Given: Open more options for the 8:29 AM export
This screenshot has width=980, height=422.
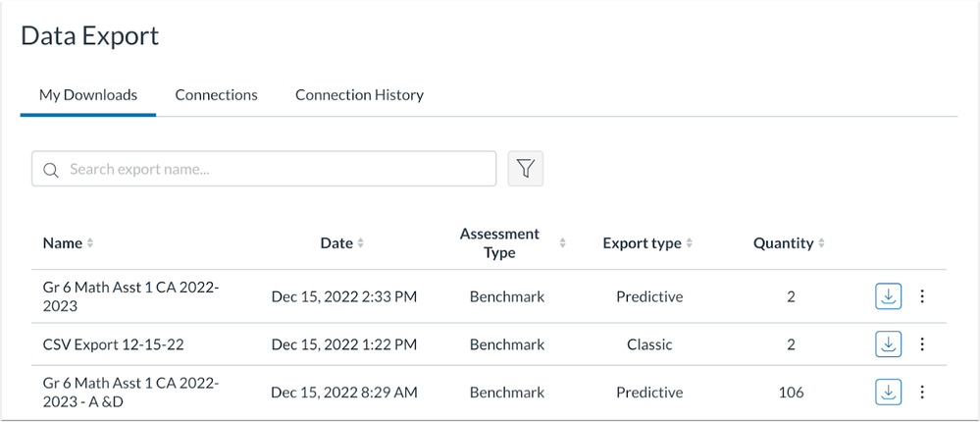Looking at the screenshot, I should (x=922, y=393).
